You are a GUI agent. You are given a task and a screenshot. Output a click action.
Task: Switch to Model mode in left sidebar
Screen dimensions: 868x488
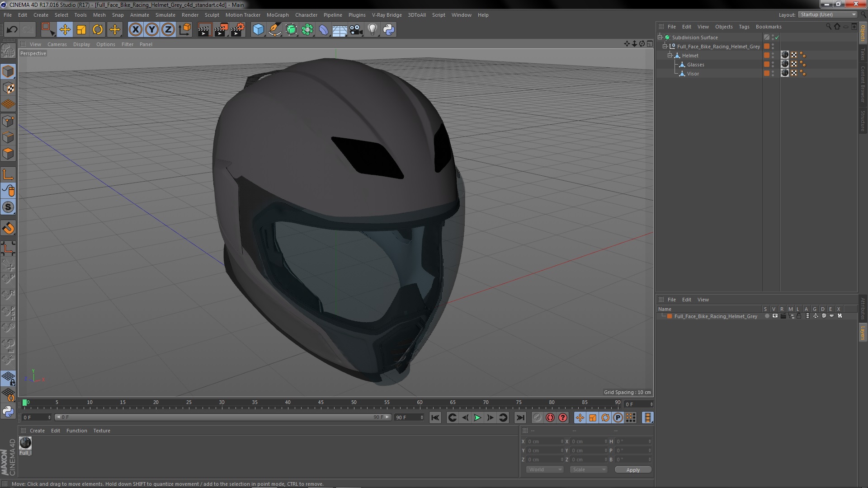8,71
